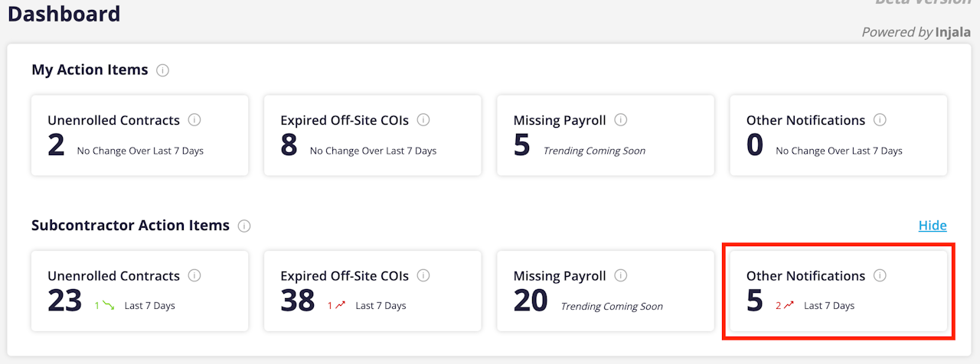Screen dimensions: 980x364
Task: Click Unenrolled Contracts info icon under My Action Items
Action: click(x=194, y=120)
